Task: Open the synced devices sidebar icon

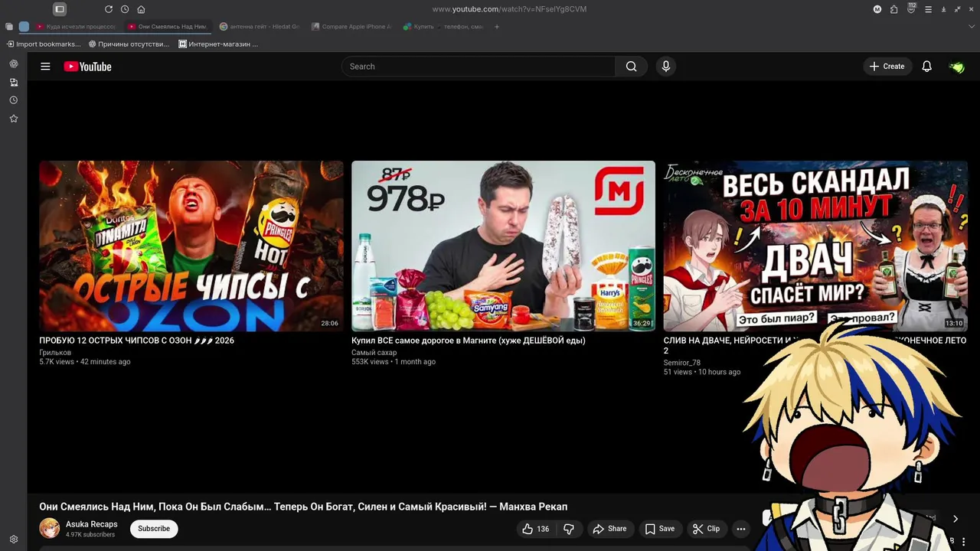Action: coord(14,82)
